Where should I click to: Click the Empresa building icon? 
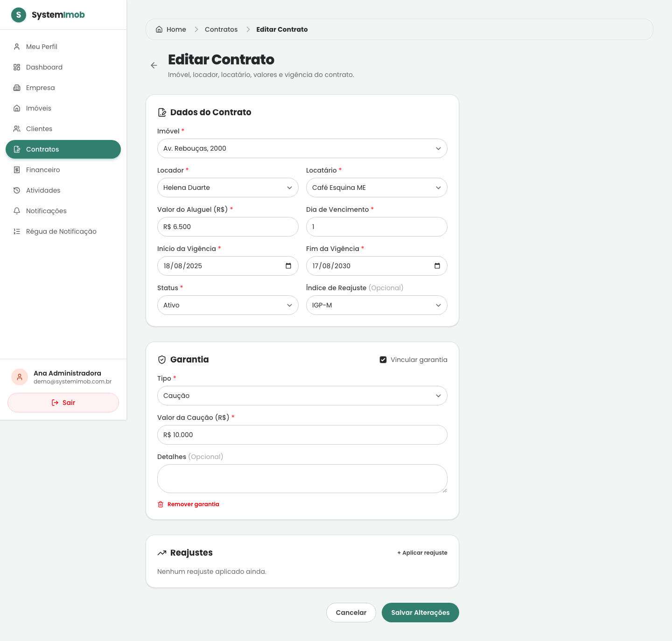[x=17, y=88]
